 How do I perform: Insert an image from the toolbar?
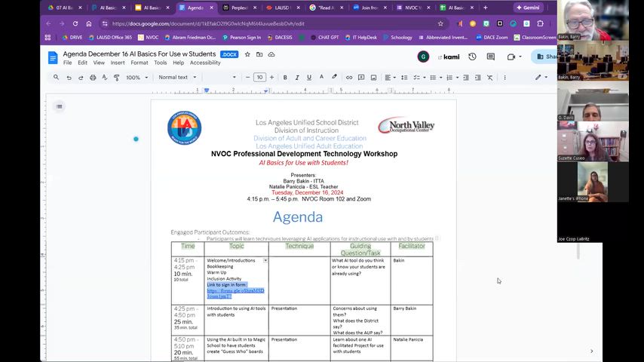pyautogui.click(x=373, y=77)
